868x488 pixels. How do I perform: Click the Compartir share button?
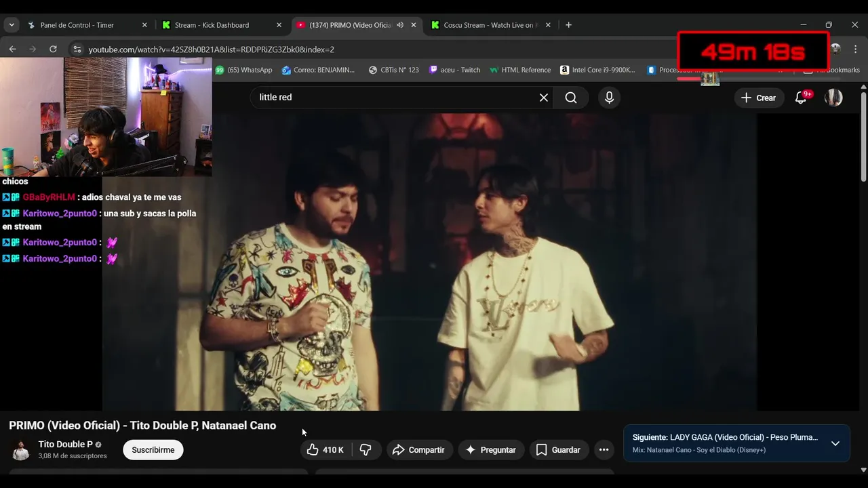click(x=420, y=450)
